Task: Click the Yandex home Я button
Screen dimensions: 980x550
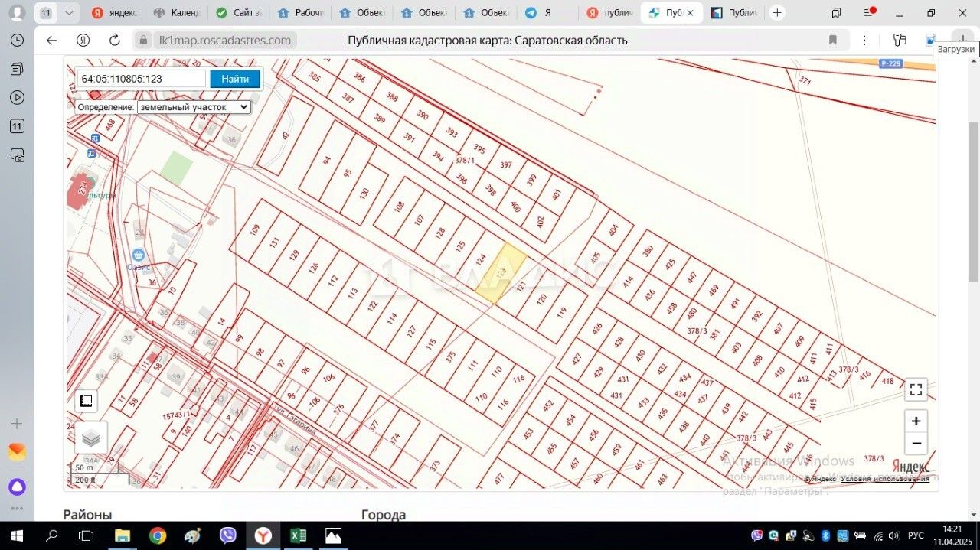Action: point(83,41)
